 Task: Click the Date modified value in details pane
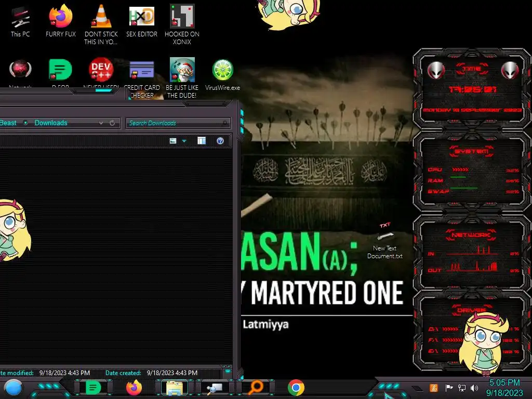click(64, 373)
